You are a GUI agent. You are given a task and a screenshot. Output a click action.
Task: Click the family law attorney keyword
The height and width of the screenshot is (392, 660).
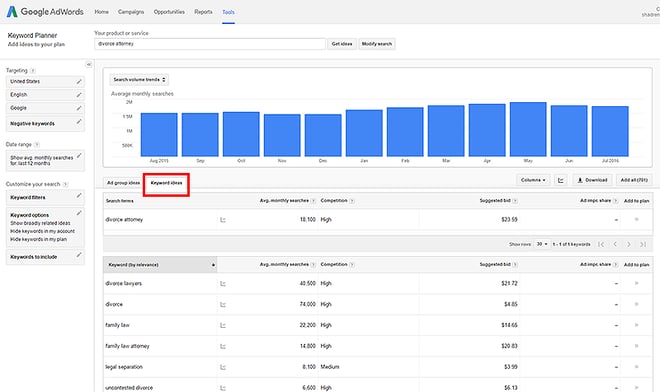[x=128, y=346]
